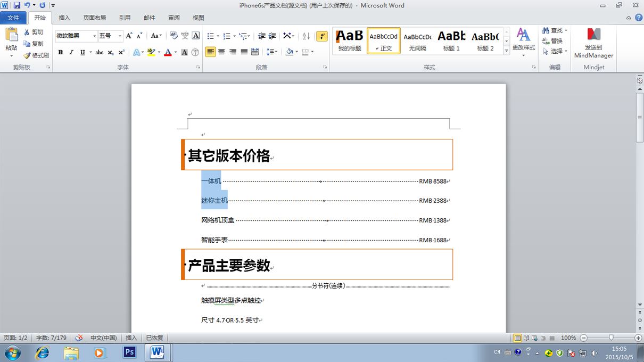Apply the 我的标题 style
Image resolution: width=644 pixels, height=362 pixels.
coord(350,41)
